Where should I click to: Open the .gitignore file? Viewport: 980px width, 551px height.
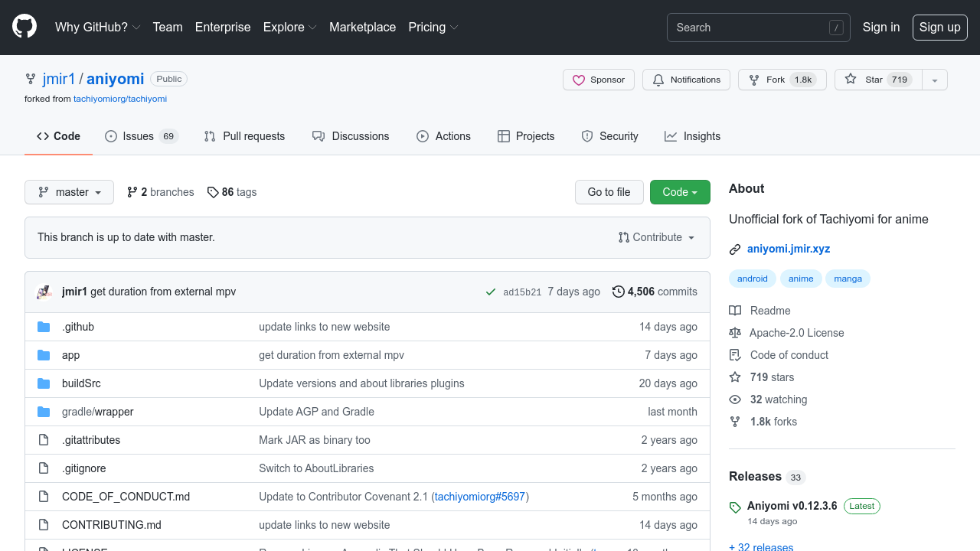tap(84, 468)
